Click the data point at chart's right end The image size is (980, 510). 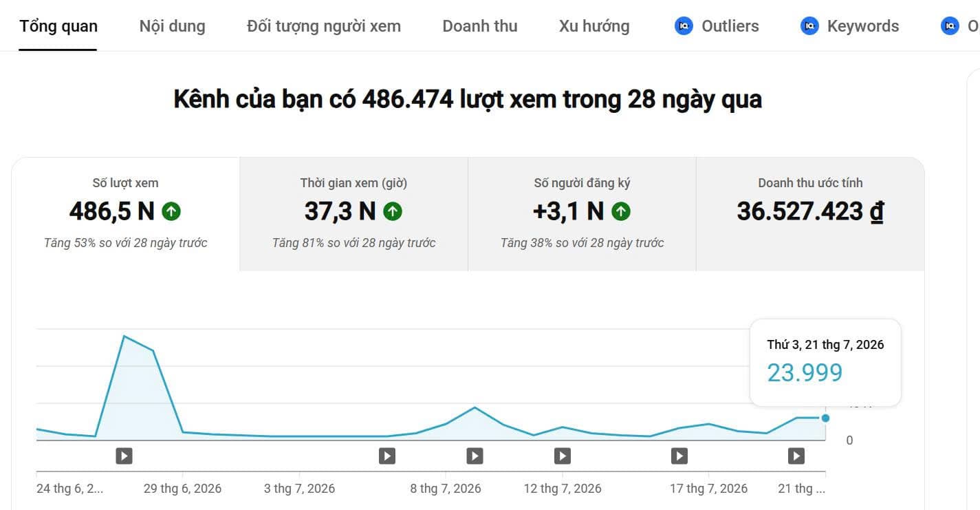825,418
